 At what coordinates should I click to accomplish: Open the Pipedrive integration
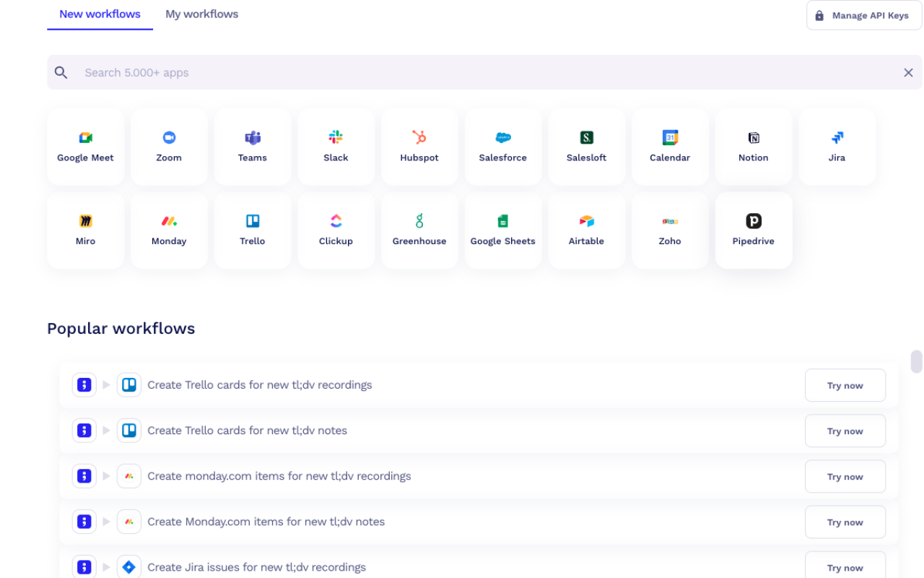[x=753, y=230]
